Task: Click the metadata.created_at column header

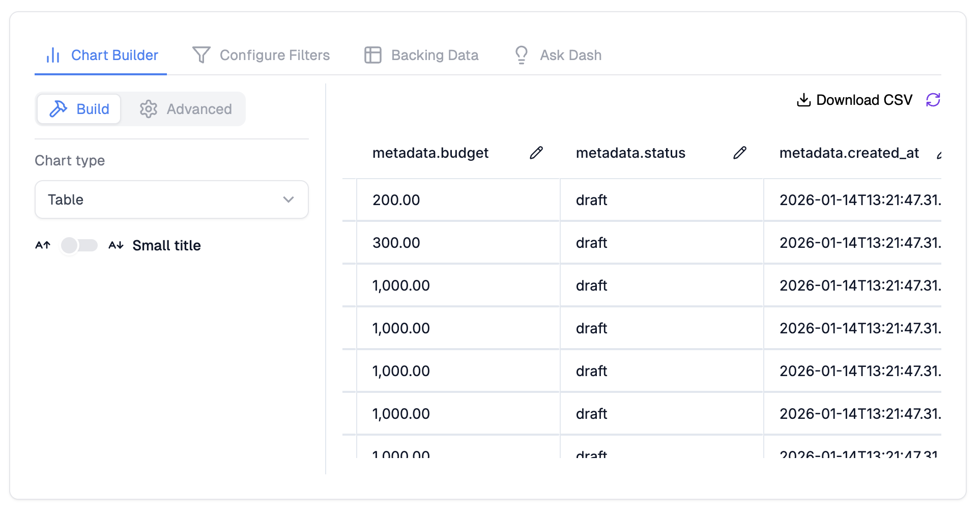Action: point(849,153)
